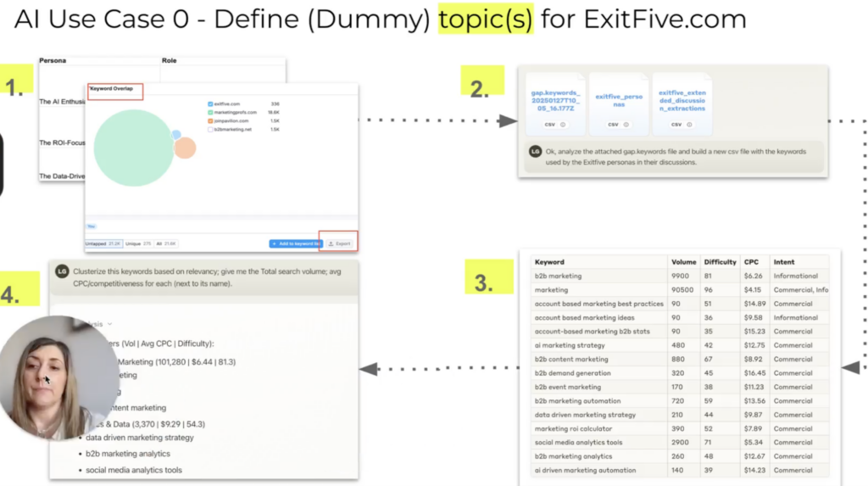This screenshot has height=486, width=868.
Task: Toggle the exitfive.com checkbox
Action: tap(210, 104)
